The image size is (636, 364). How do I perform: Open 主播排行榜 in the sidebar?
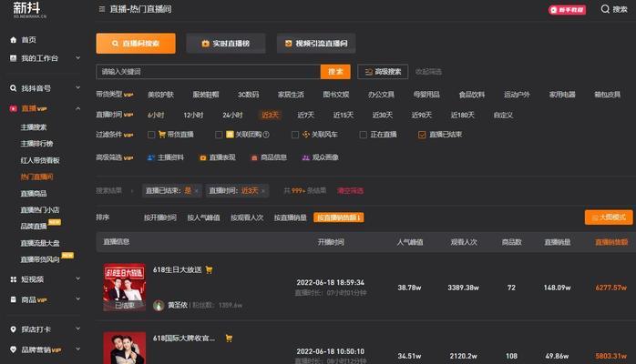pos(37,144)
